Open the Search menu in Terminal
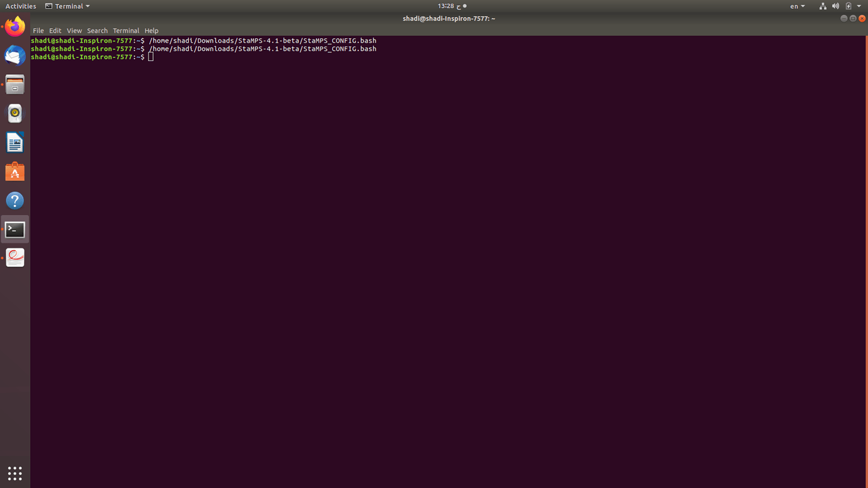The height and width of the screenshot is (488, 868). click(x=97, y=30)
